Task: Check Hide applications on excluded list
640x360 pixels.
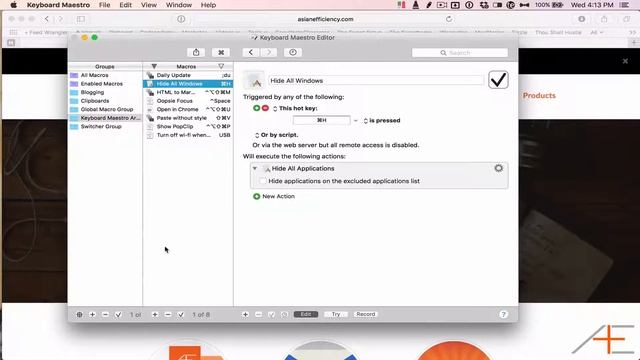Action: pyautogui.click(x=262, y=181)
